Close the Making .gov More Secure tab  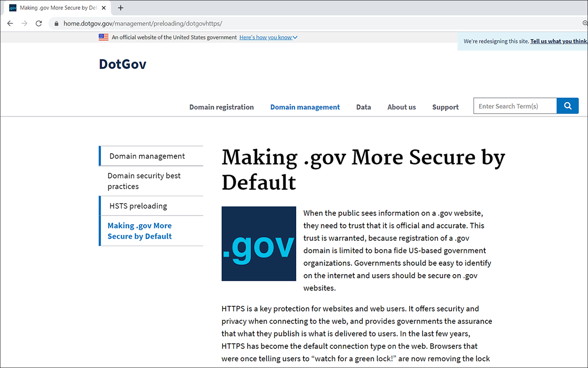tap(104, 8)
